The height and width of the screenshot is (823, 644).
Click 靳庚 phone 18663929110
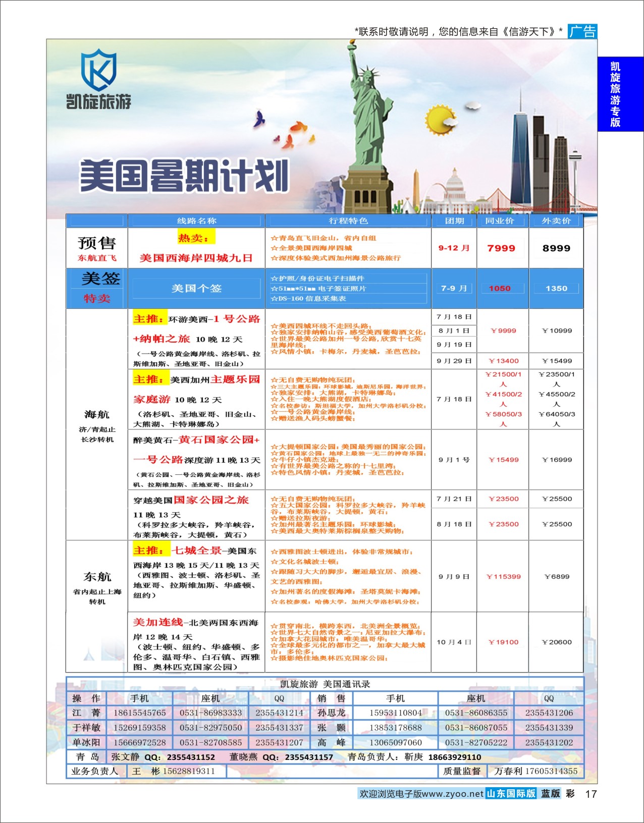click(x=455, y=757)
